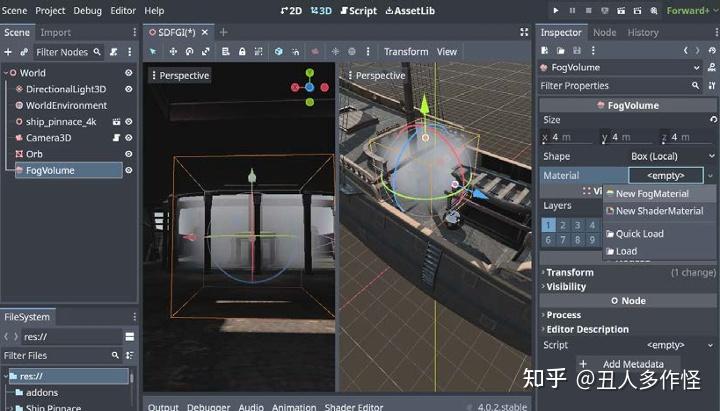The width and height of the screenshot is (720, 411).
Task: Stop the running project
Action: [x=588, y=10]
